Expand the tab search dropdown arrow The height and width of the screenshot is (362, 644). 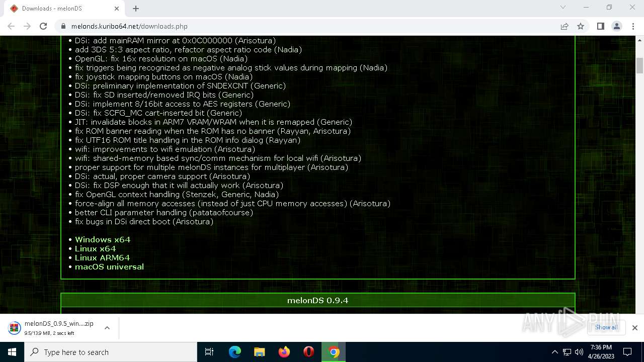pos(563,7)
